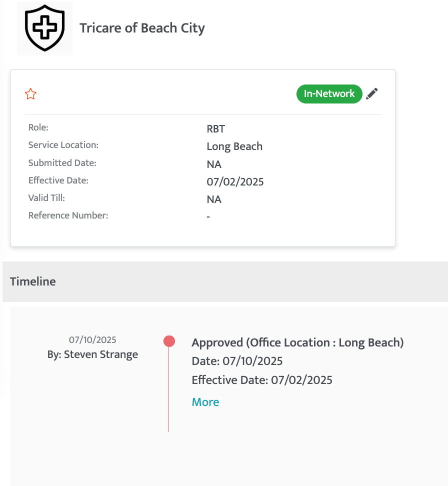Click the 07/10/2025 timeline date on left
This screenshot has height=486, width=448.
(x=92, y=339)
